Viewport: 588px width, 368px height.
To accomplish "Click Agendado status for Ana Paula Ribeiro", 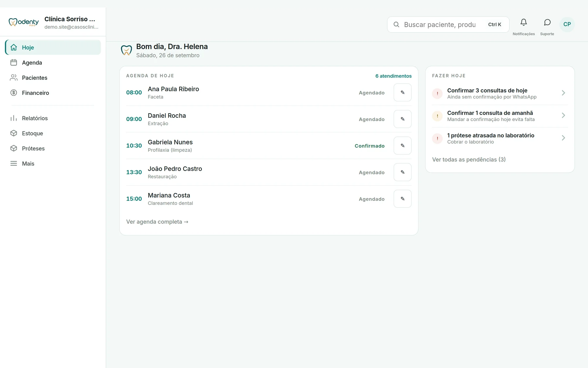I will click(x=371, y=93).
